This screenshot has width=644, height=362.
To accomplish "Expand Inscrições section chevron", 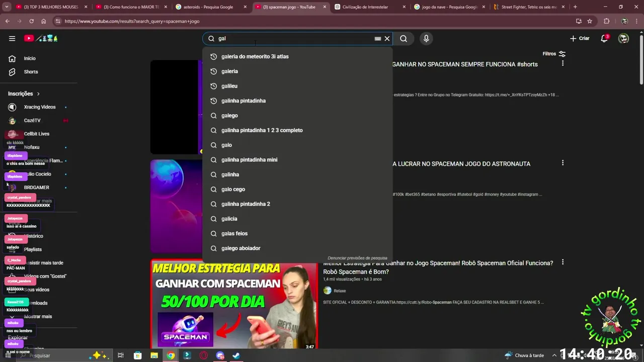I will tap(38, 94).
